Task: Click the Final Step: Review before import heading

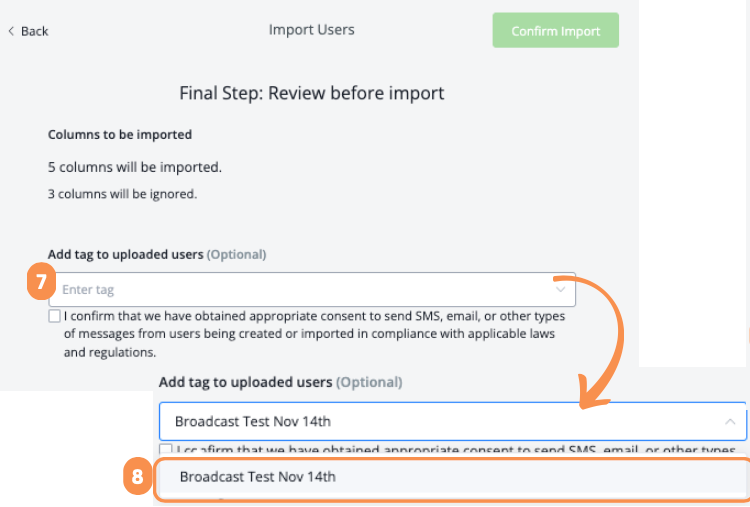Action: coord(311,93)
